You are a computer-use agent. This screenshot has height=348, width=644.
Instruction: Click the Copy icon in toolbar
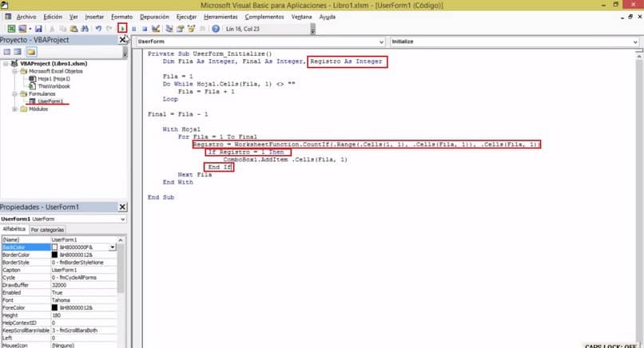pos(62,29)
